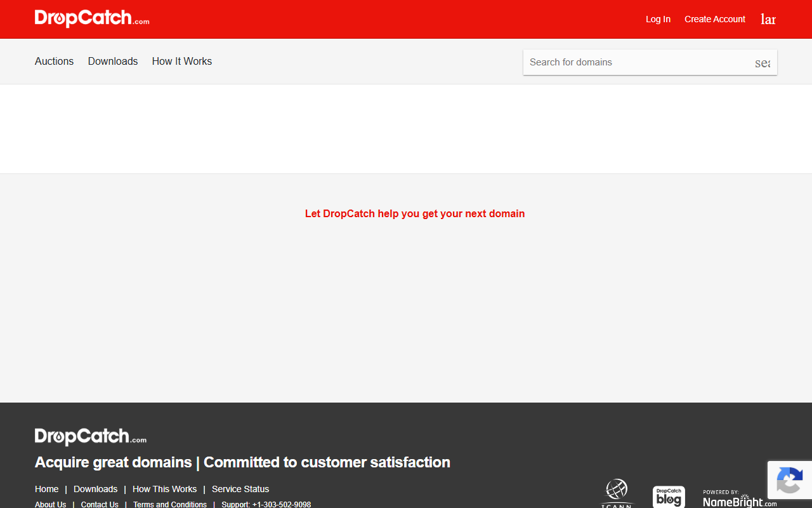
Task: Open the DropCatch blog icon in the footer
Action: 669,497
